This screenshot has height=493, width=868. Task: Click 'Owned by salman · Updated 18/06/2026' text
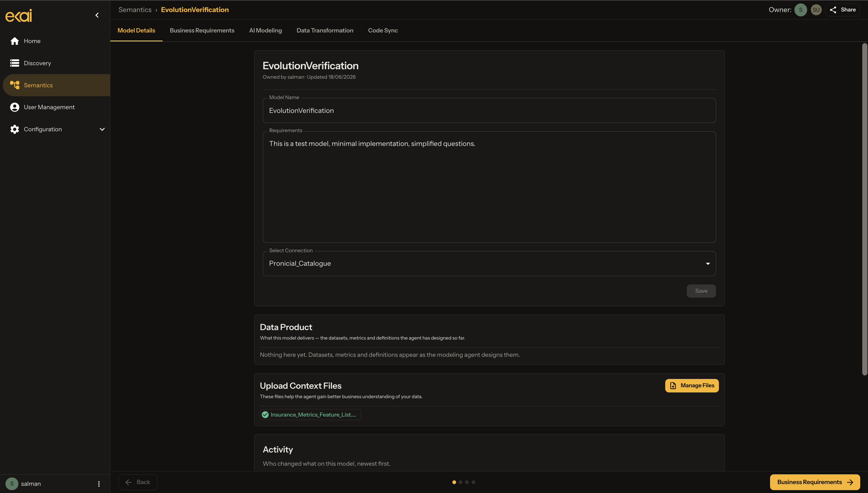[309, 77]
